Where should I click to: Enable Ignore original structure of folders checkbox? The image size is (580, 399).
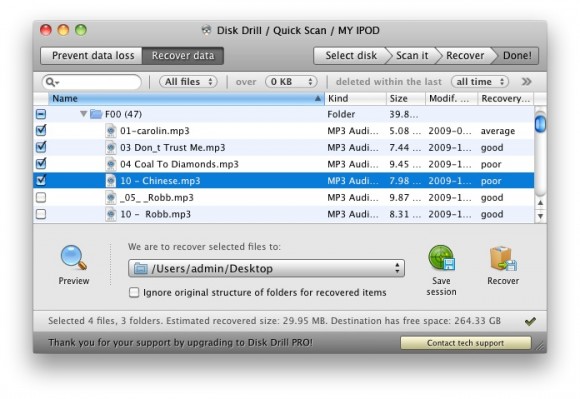click(134, 293)
